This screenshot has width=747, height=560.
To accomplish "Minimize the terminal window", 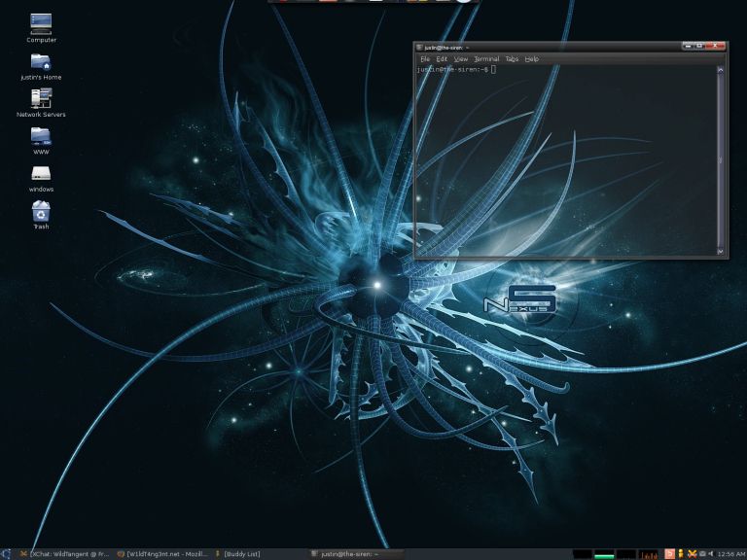I will pos(688,46).
